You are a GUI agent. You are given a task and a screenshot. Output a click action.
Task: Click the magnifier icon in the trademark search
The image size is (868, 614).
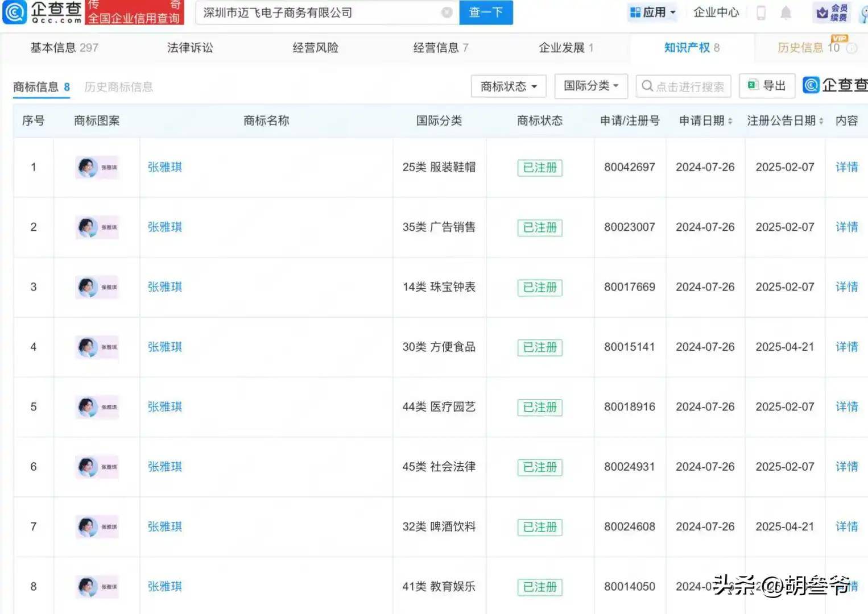tap(647, 86)
